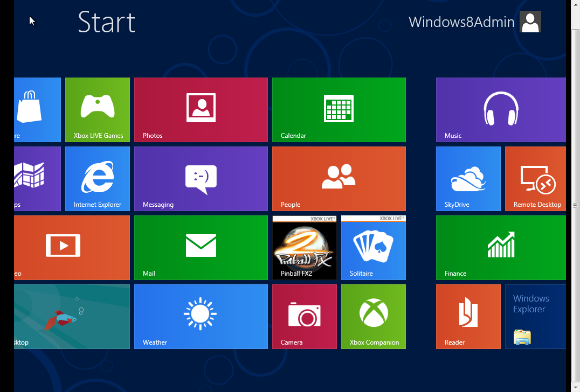Open the Xbox Companion app
Viewport: 580px width, 392px height.
click(373, 317)
